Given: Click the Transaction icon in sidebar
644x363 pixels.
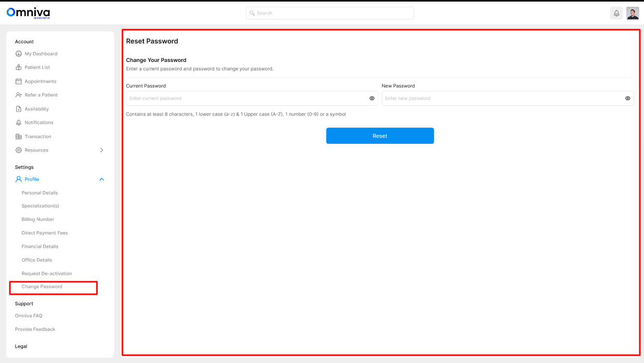Looking at the screenshot, I should [x=19, y=136].
